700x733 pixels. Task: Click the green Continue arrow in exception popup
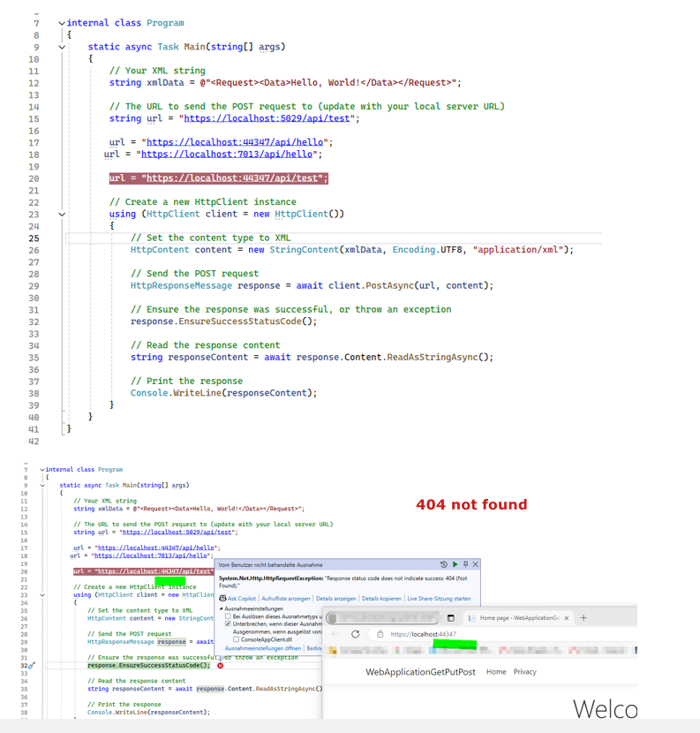coord(455,564)
